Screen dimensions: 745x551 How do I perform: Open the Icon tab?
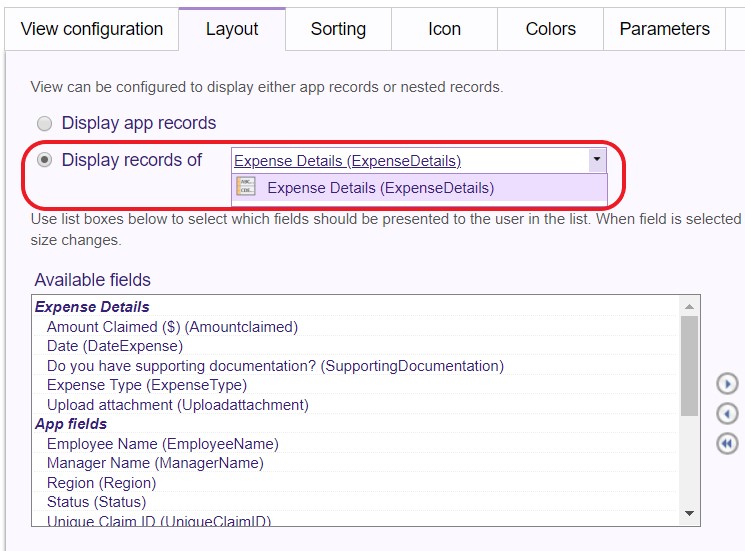444,29
